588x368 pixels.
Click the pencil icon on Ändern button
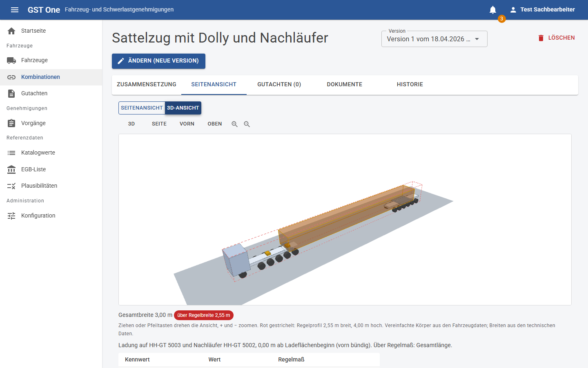121,61
